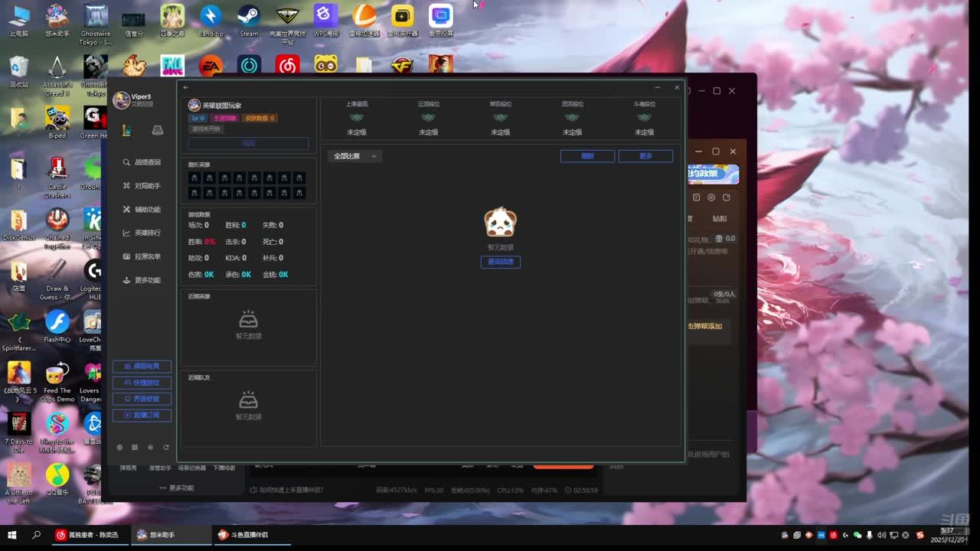
Task: Switch to the TFT helmet mode icon
Action: pos(158,131)
